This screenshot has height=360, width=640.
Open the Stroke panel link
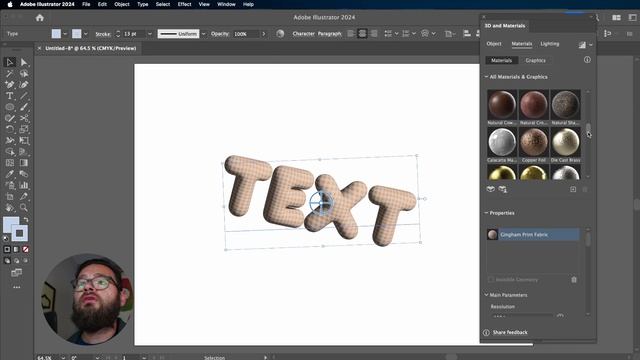pos(103,34)
